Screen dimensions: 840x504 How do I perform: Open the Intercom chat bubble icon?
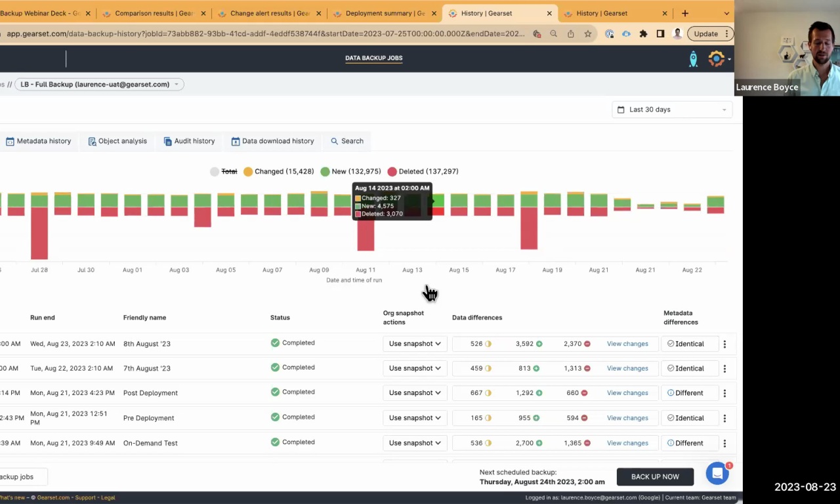point(717,473)
